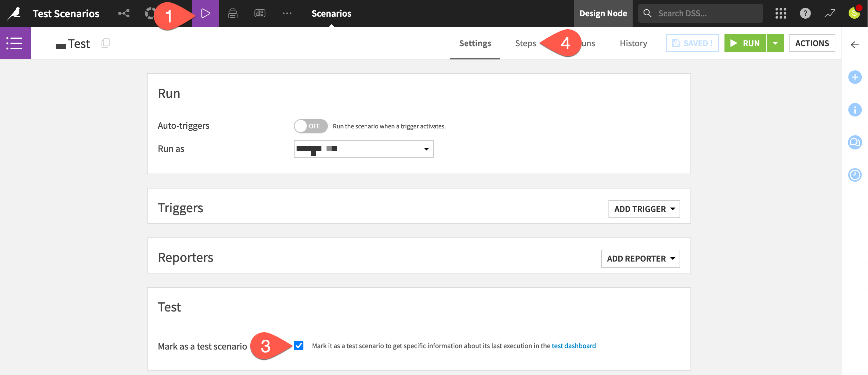Open the activity trend arrow icon

[830, 14]
